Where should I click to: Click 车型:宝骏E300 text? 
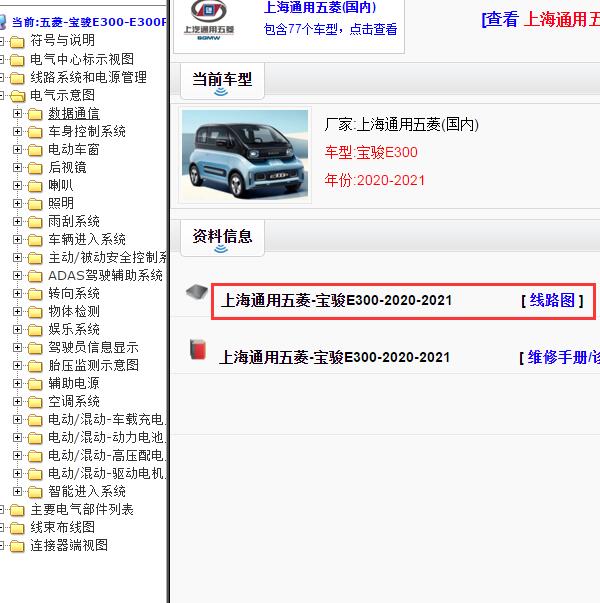tap(371, 153)
